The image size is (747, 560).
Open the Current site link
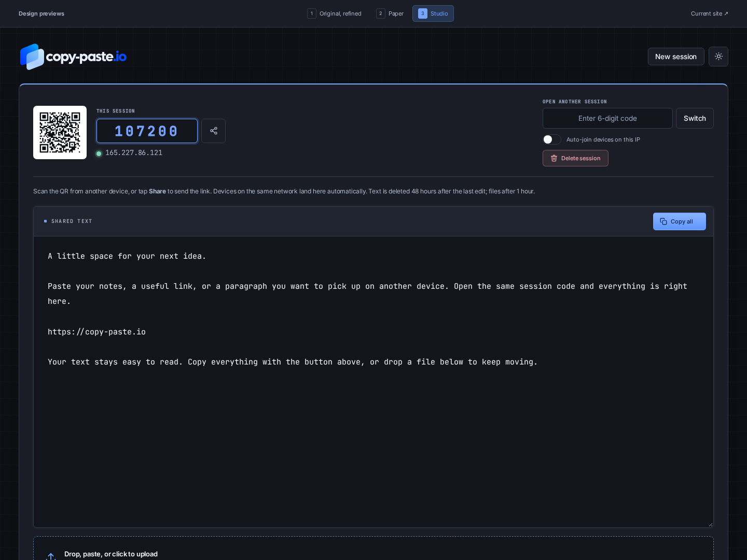pyautogui.click(x=709, y=13)
